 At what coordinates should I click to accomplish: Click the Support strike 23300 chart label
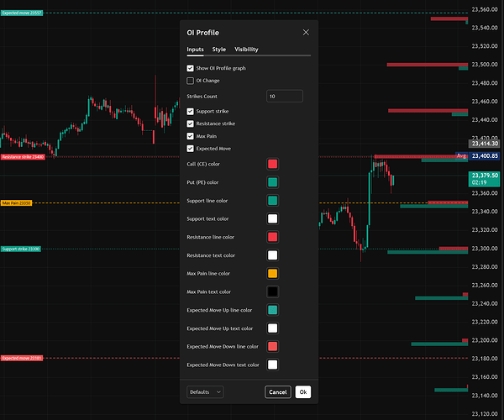[21, 249]
